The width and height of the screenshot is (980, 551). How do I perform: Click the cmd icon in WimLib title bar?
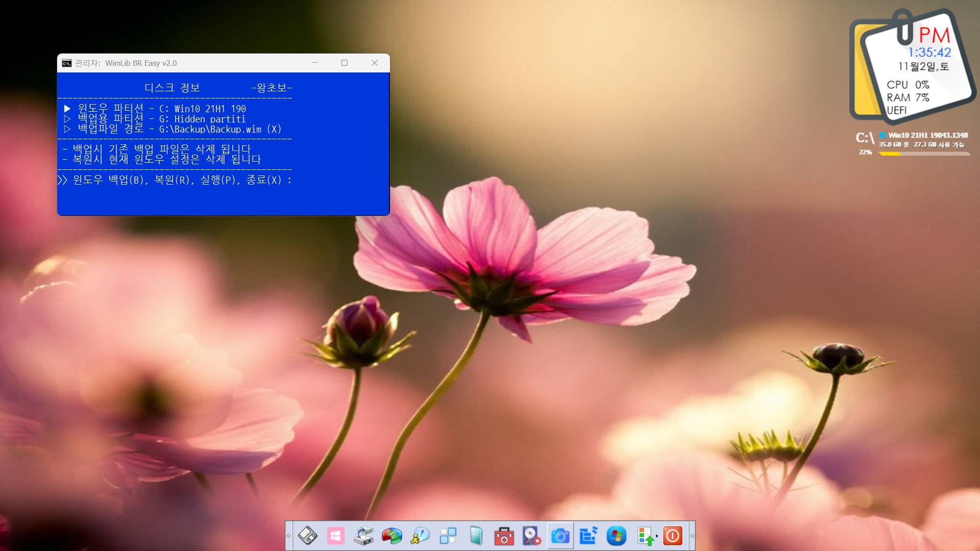pyautogui.click(x=67, y=63)
